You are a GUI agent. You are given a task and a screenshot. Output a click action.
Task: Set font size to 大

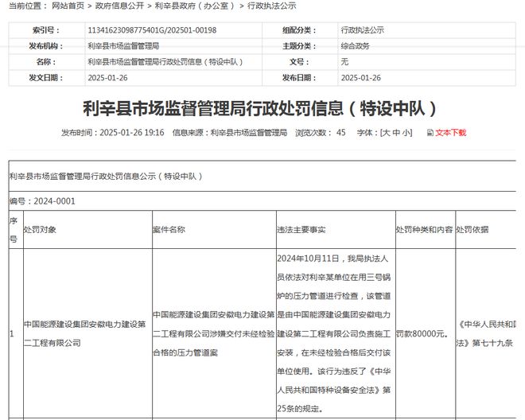click(386, 133)
